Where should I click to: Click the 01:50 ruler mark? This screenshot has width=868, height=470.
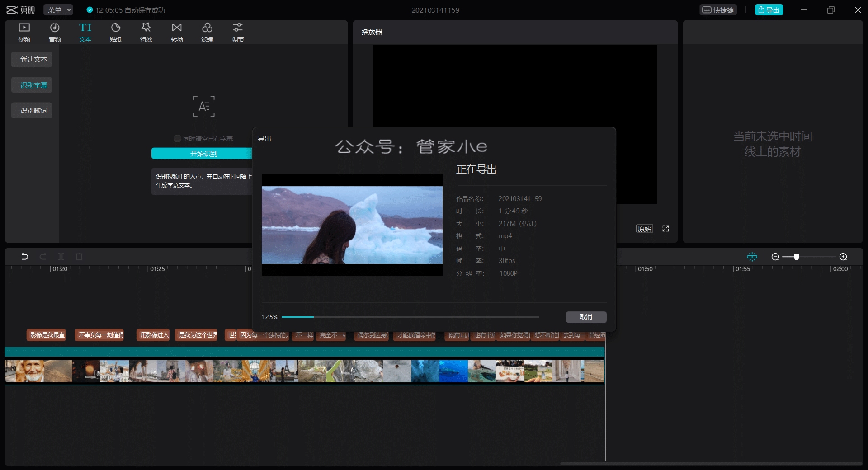pyautogui.click(x=645, y=269)
